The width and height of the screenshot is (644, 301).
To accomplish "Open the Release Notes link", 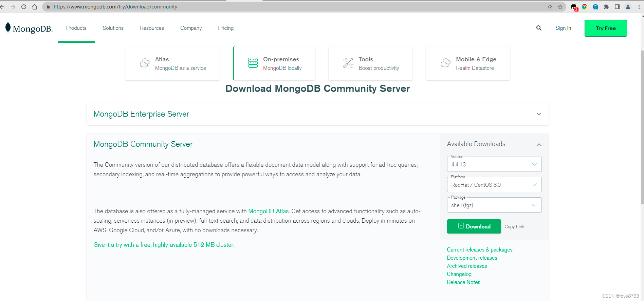I will [x=463, y=282].
